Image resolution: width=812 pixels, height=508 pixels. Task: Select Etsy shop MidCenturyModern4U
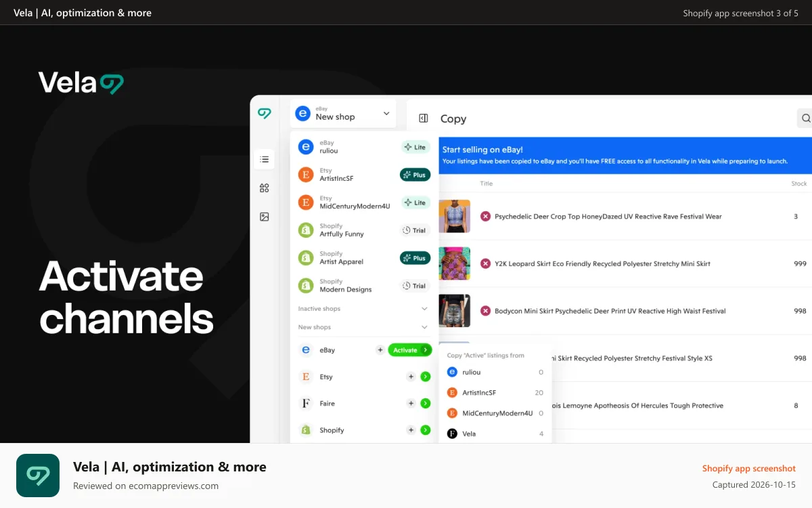(364, 203)
